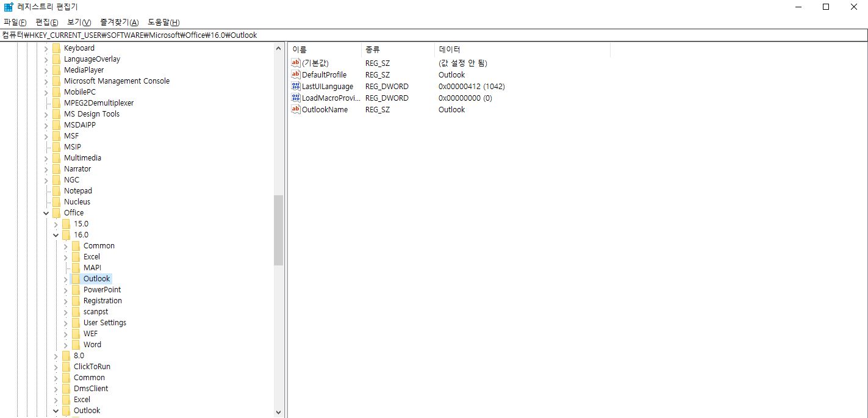Expand the Keyboard key
The width and height of the screenshot is (868, 418).
click(x=46, y=48)
